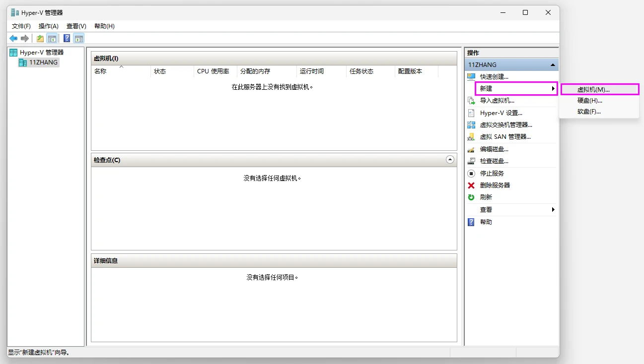This screenshot has width=644, height=364.
Task: Sort by the CPU 使用率 column header
Action: click(x=215, y=71)
